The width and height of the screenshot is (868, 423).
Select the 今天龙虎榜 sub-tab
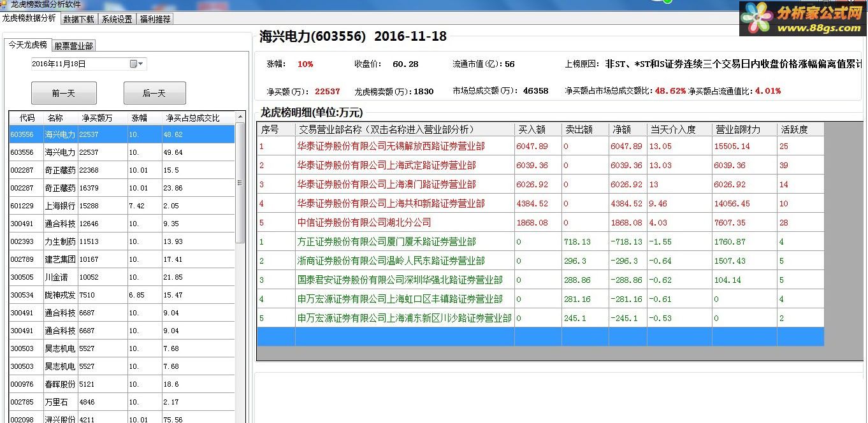coord(27,45)
